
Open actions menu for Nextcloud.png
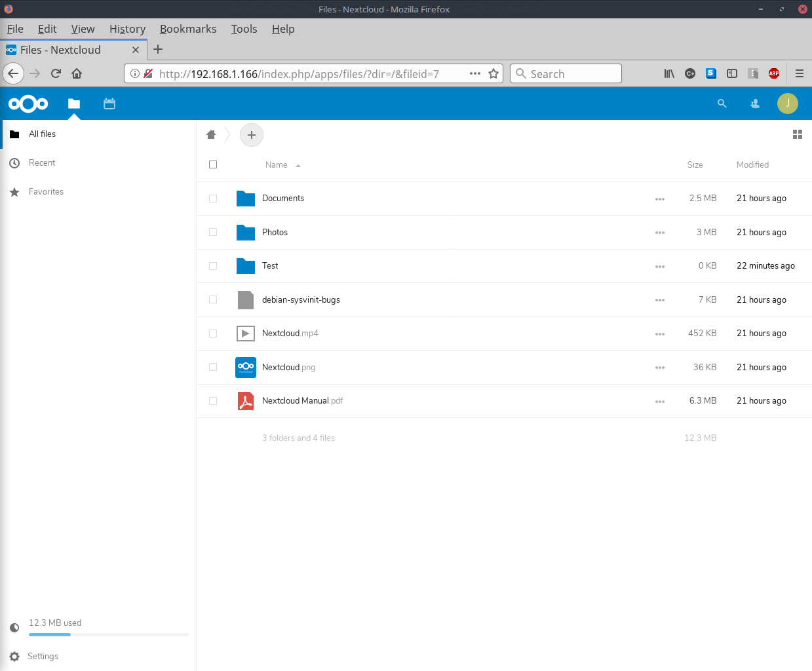(660, 368)
